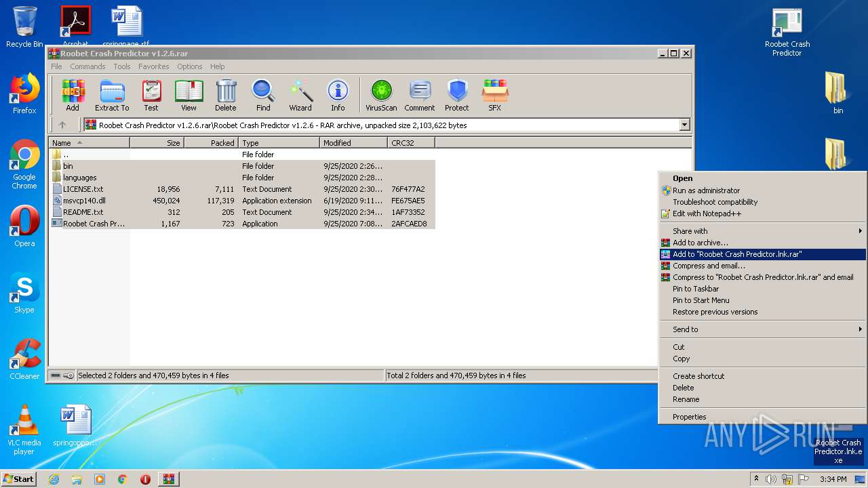This screenshot has height=488, width=868.
Task: Open Properties from the context menu
Action: tap(763, 417)
